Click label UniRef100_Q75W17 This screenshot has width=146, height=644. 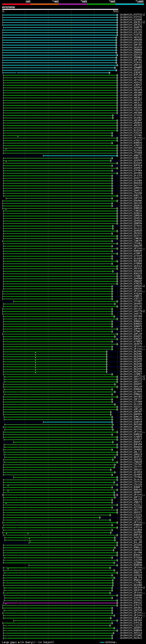click(x=131, y=331)
